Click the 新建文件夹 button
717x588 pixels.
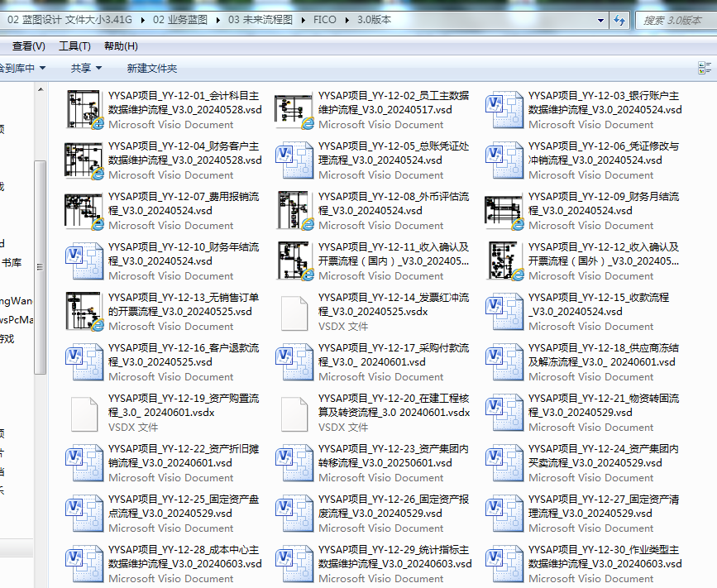pos(151,68)
